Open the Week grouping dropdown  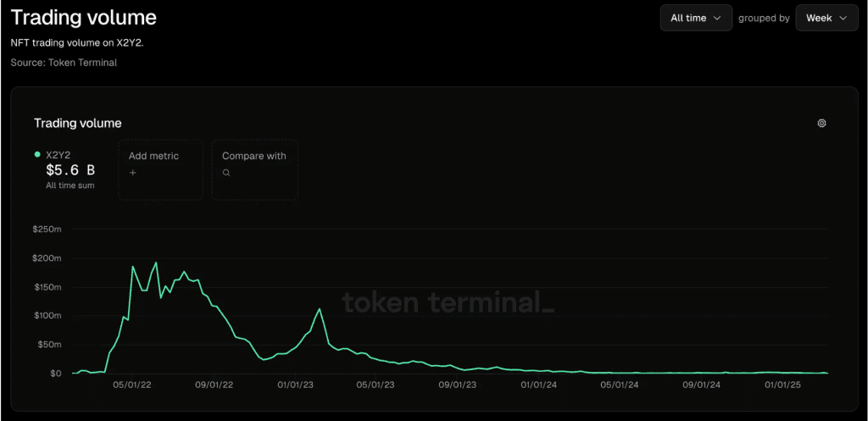point(826,18)
